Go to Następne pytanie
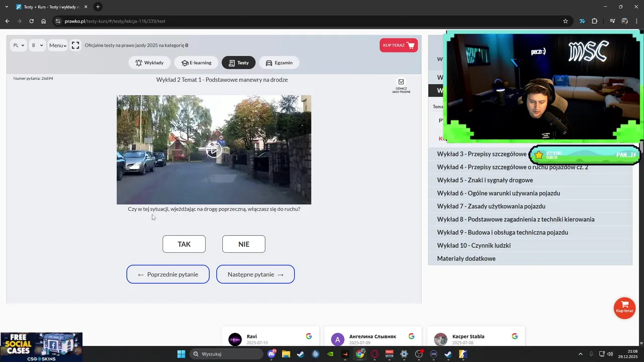The height and width of the screenshot is (362, 644). [x=256, y=274]
